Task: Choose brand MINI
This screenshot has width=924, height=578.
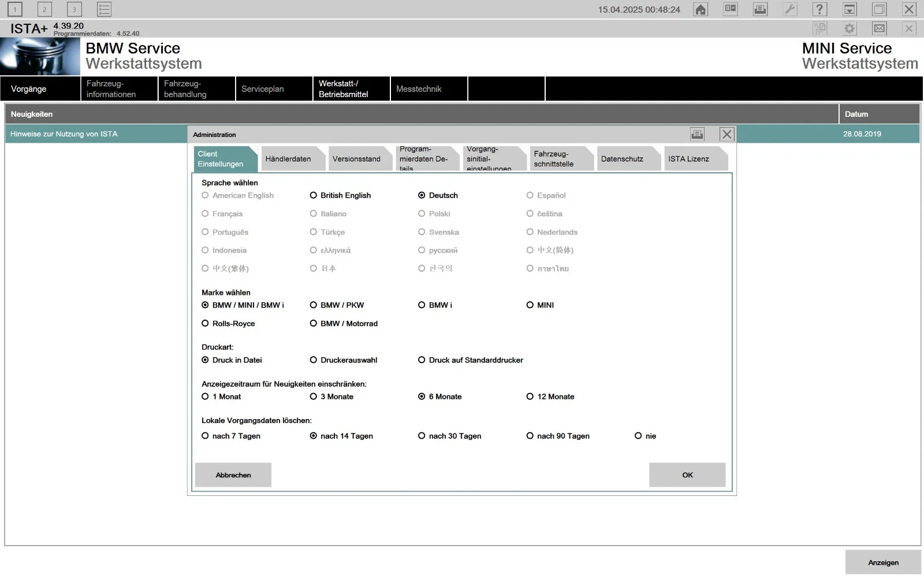Action: (x=540, y=305)
